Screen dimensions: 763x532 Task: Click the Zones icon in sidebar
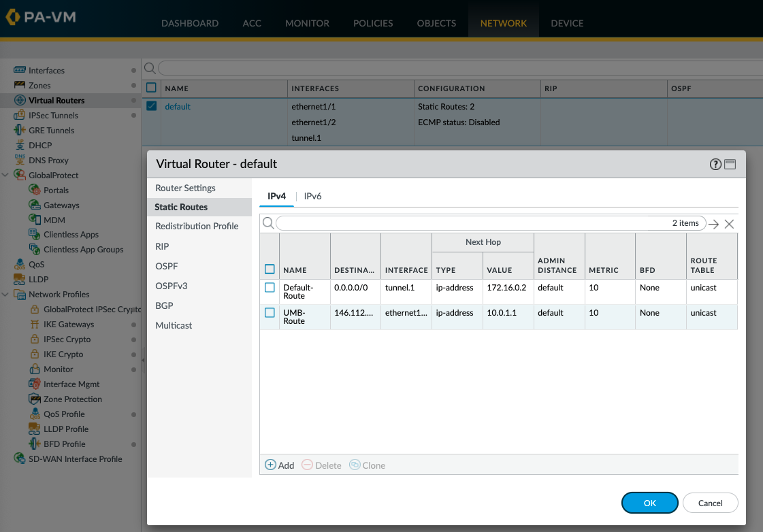pos(20,85)
